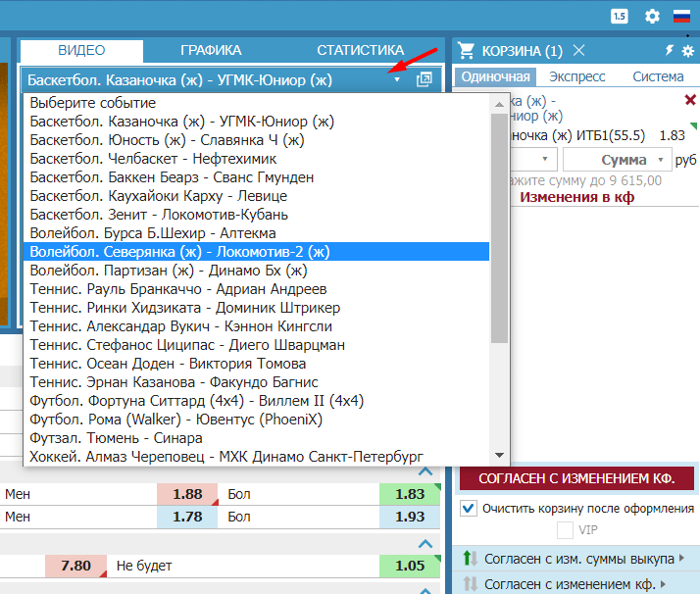The image size is (700, 594).
Task: Click grey arrows icon for изменением кф.
Action: pyautogui.click(x=470, y=584)
